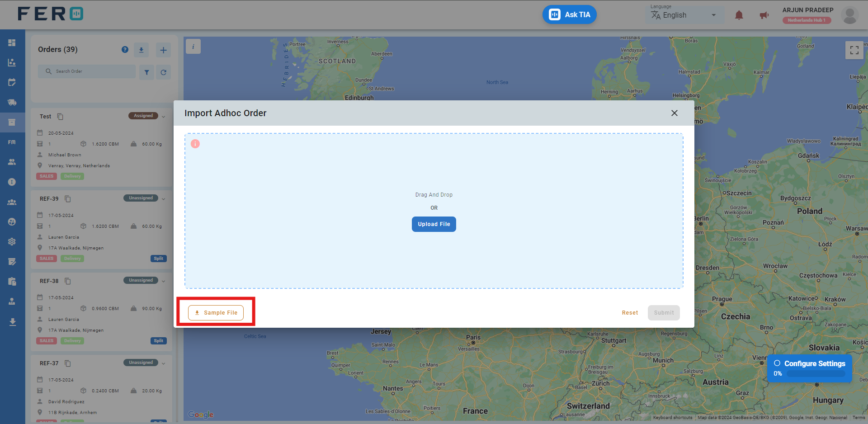Open the clipboard lock icon in sidebar
Screen dimensions: 868x424
coord(12,282)
